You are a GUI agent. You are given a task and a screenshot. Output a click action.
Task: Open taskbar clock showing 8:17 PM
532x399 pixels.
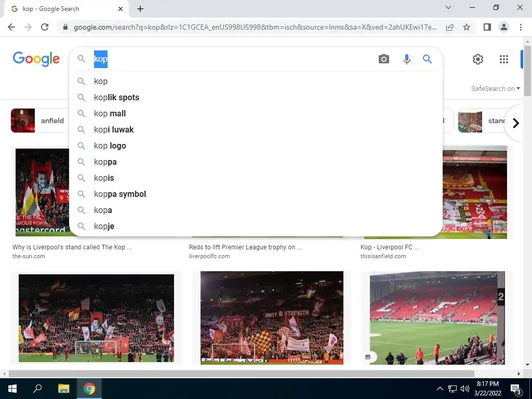(x=487, y=389)
